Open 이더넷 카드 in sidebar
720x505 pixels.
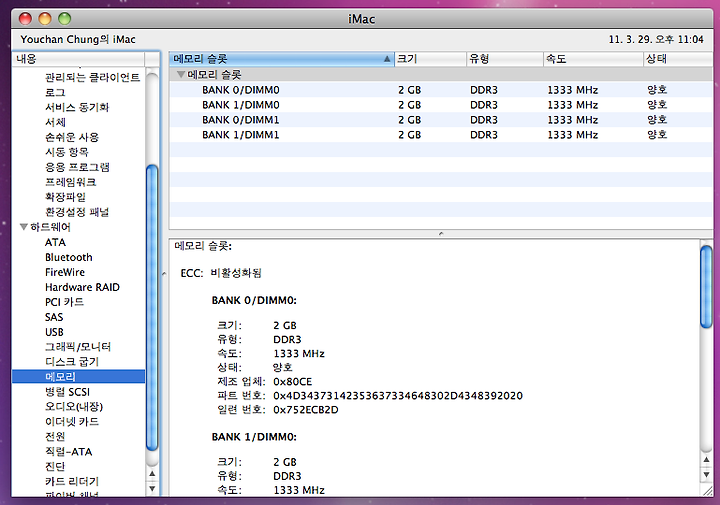pyautogui.click(x=72, y=422)
